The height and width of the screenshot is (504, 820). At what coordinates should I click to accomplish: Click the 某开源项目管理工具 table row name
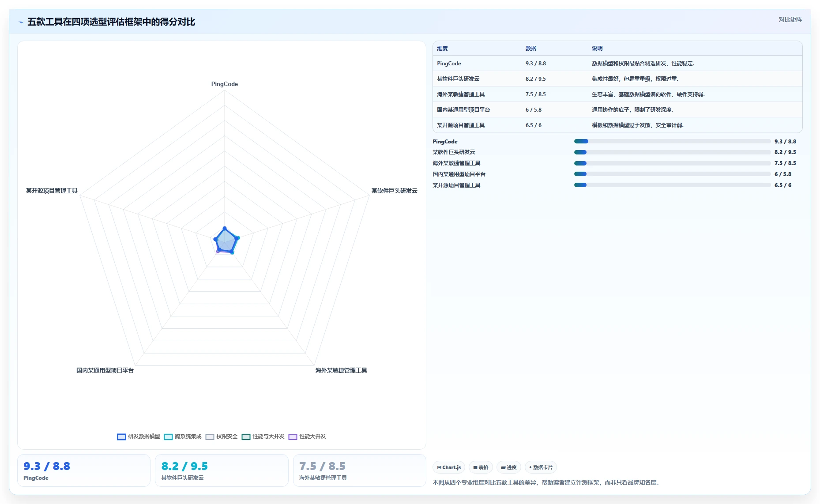click(461, 125)
